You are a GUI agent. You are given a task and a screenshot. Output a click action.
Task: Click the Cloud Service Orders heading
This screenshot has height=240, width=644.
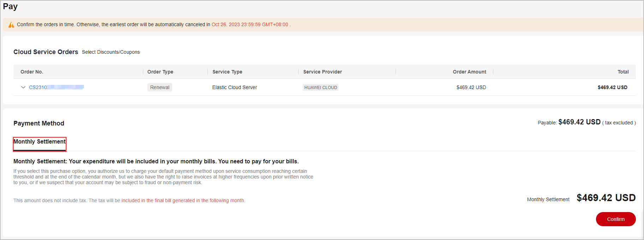tap(46, 52)
